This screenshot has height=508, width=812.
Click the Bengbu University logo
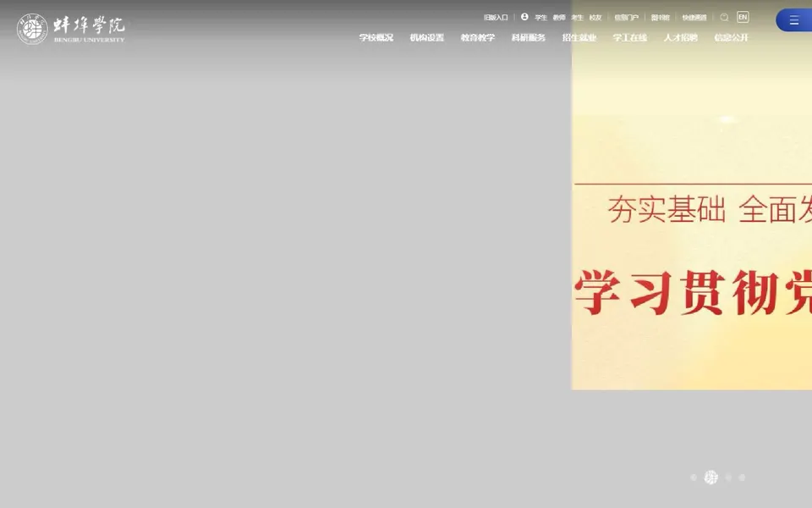[x=71, y=29]
